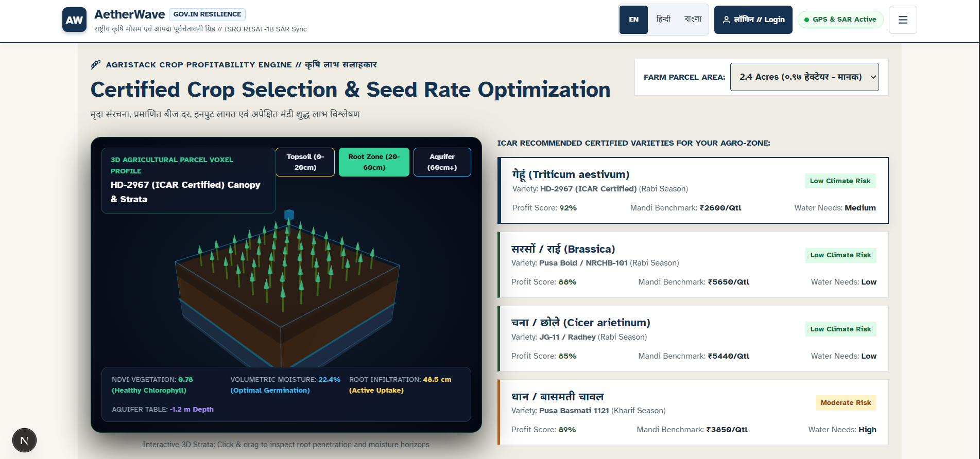The image size is (980, 459).
Task: Click the Certified Crop Selection heading
Action: click(x=350, y=90)
